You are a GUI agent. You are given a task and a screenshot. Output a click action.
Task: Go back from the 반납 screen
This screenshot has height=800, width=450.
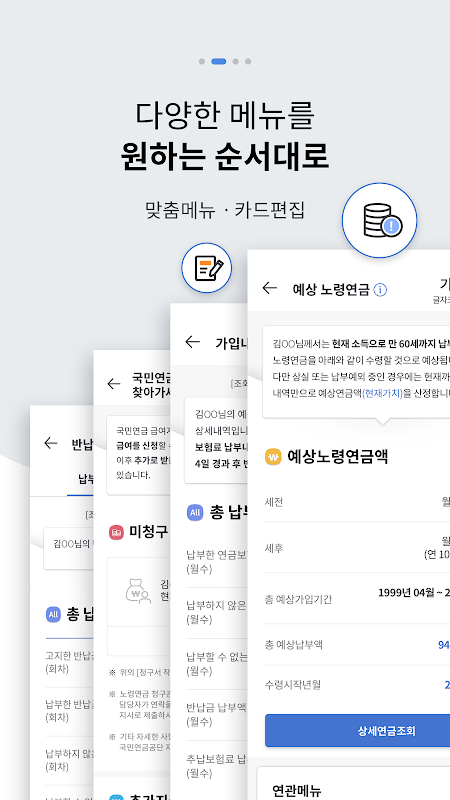coord(51,443)
